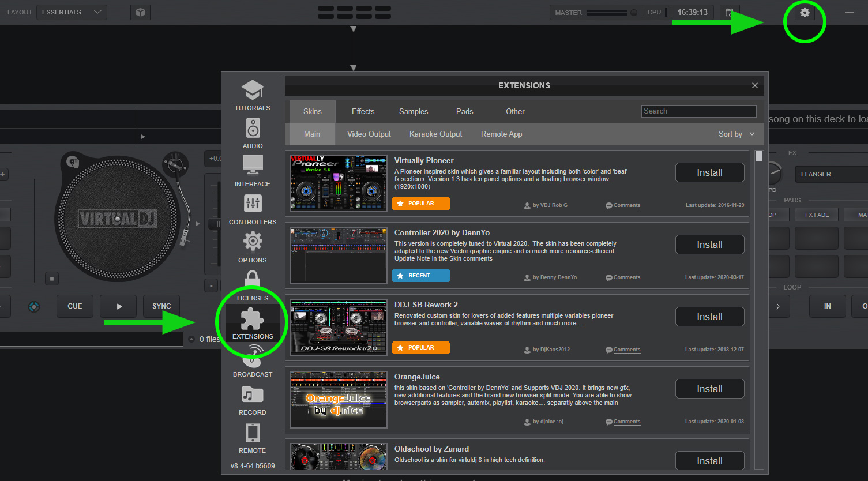Screen dimensions: 868x481
Task: Toggle the FX FADE pad mode
Action: click(x=817, y=215)
